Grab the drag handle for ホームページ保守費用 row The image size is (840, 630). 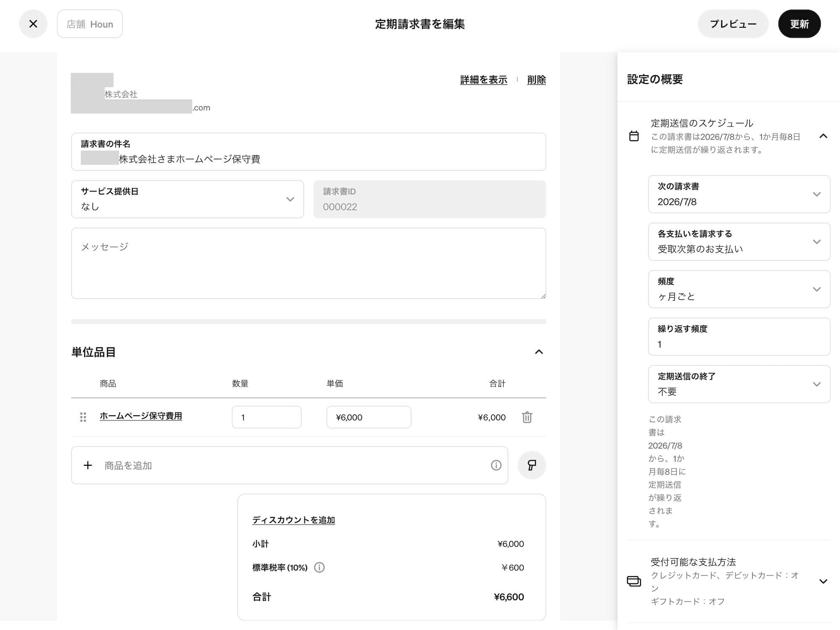tap(83, 417)
